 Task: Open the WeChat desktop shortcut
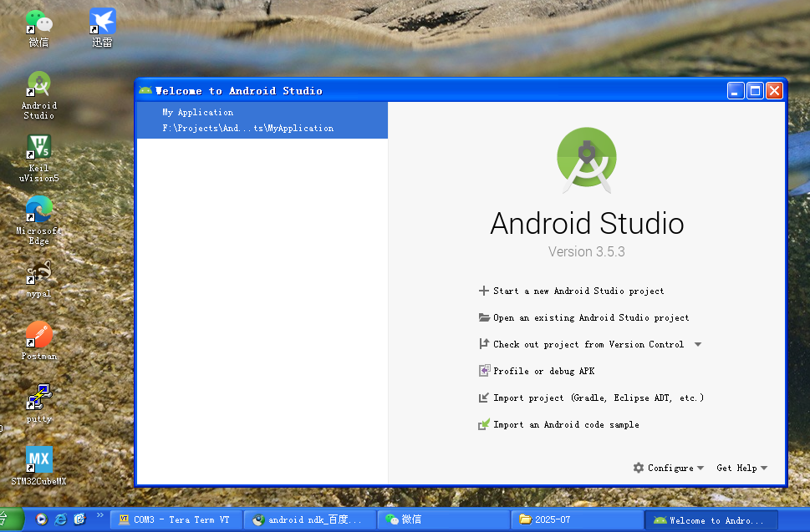click(x=38, y=28)
